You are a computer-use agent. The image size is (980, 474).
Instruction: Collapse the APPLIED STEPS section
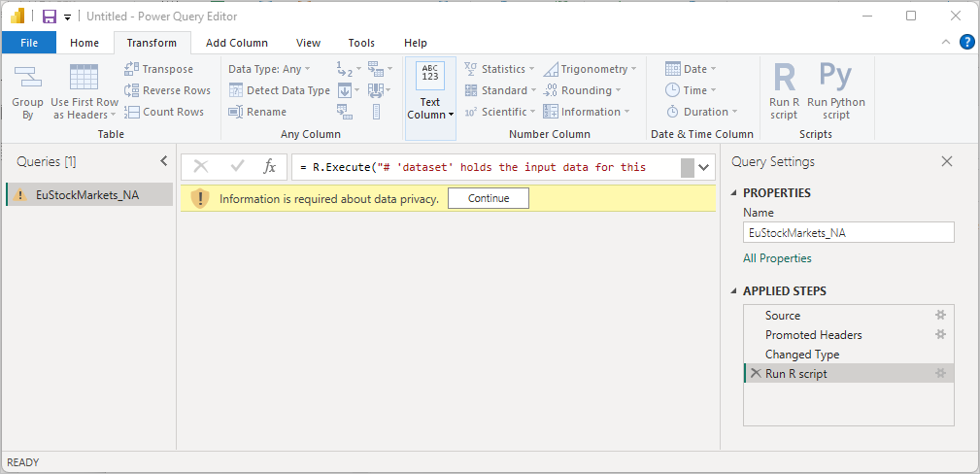tap(734, 291)
